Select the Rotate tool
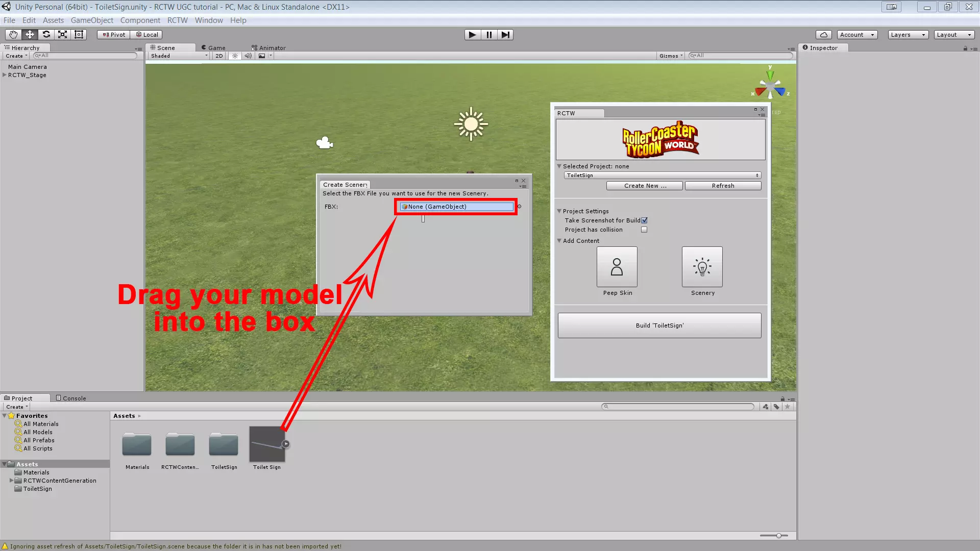The image size is (980, 551). coord(46,35)
